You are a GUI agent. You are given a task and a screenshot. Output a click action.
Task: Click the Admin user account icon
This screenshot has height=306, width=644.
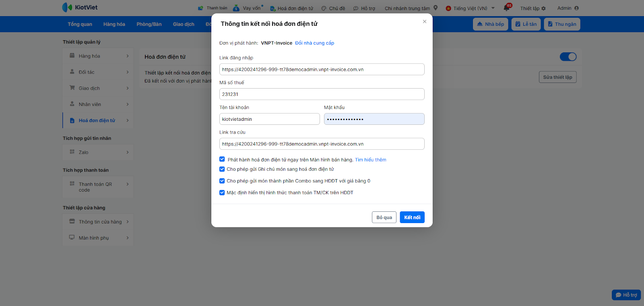[x=576, y=8]
